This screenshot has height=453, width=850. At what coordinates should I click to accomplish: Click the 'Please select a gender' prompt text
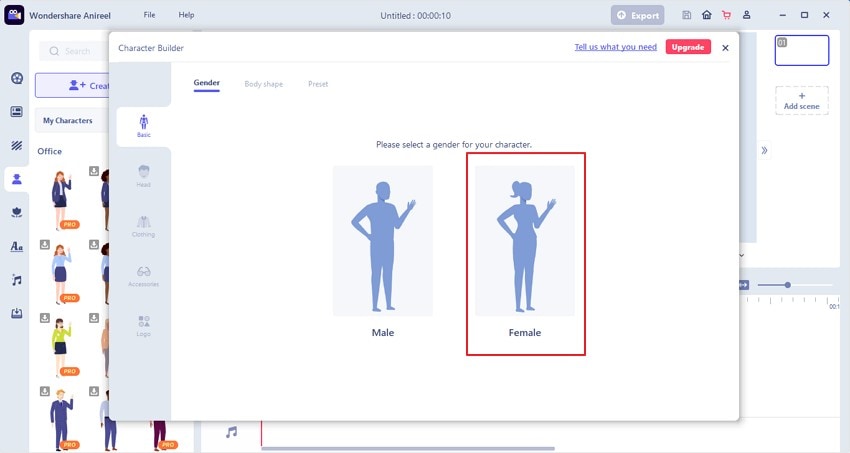(454, 145)
